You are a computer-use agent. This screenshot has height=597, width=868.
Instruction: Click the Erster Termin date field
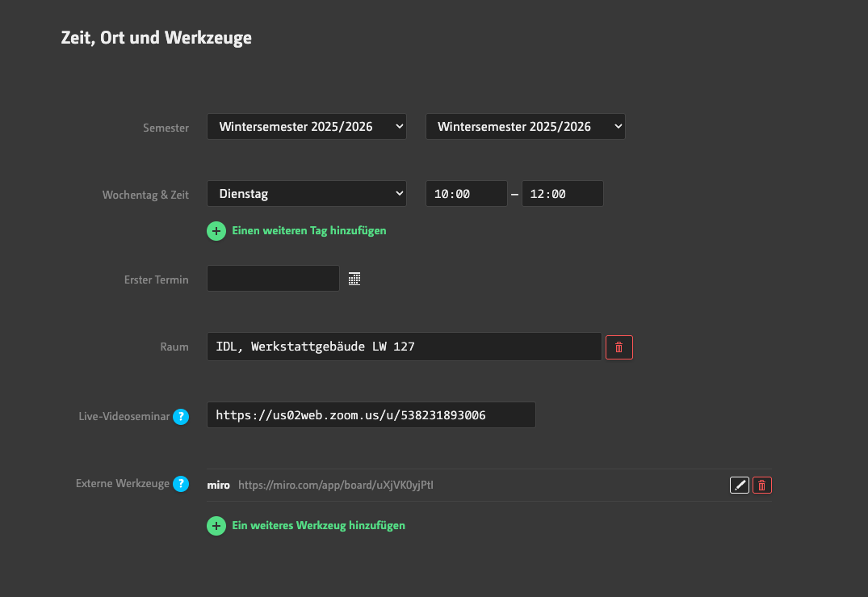pos(273,279)
